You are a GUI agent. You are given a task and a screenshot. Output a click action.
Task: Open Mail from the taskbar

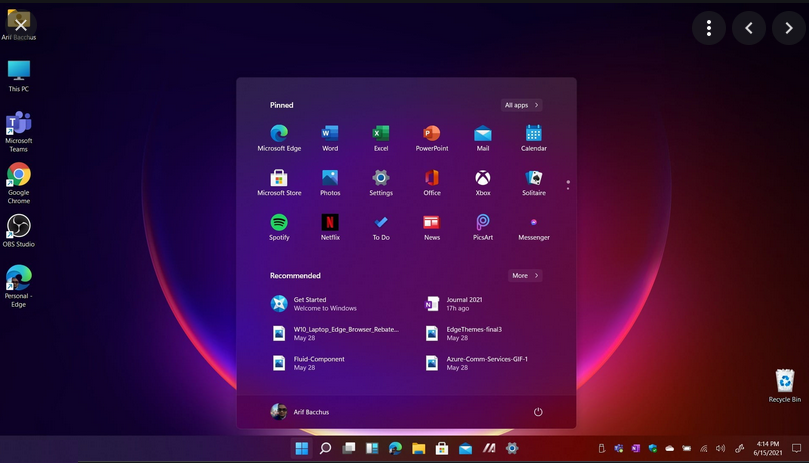click(x=465, y=449)
